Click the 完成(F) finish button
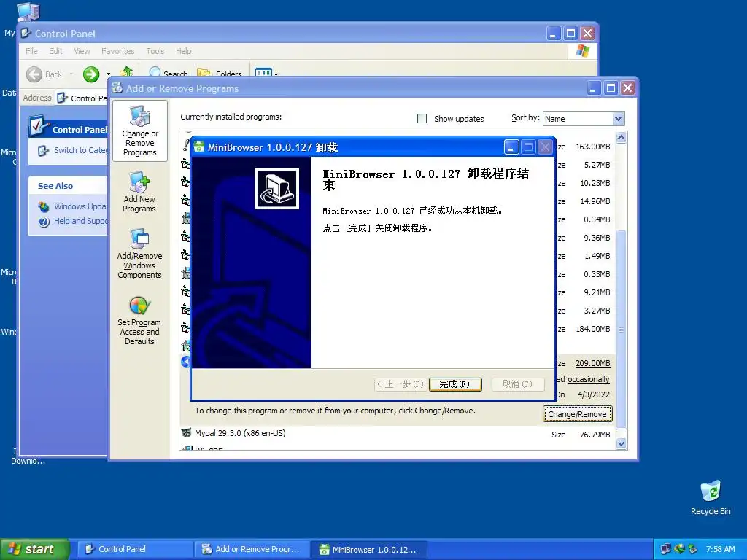This screenshot has height=560, width=747. (455, 384)
